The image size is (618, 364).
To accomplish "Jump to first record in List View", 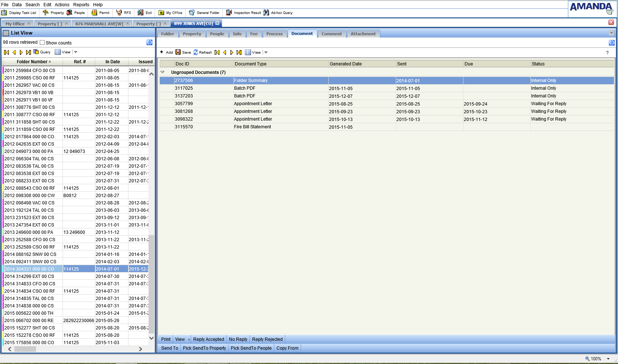I will 7,52.
